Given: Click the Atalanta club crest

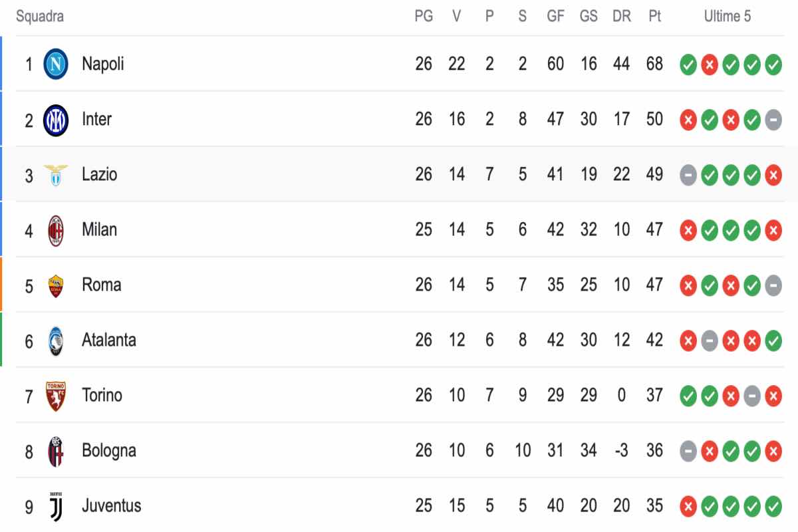Looking at the screenshot, I should [56, 341].
